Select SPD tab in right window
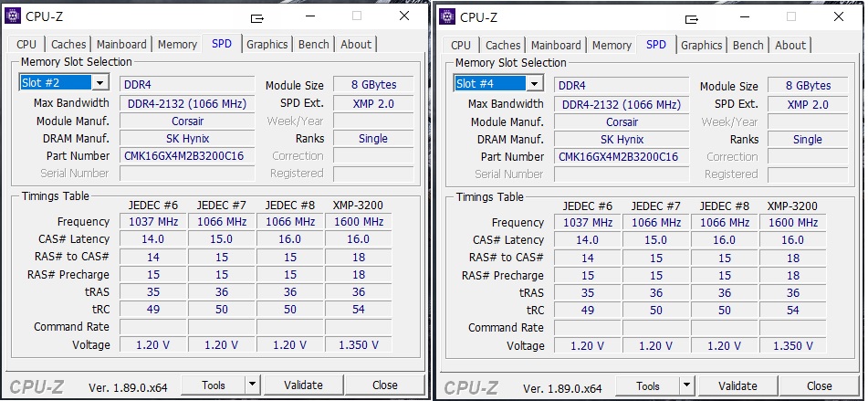Image resolution: width=868 pixels, height=401 pixels. 656,45
